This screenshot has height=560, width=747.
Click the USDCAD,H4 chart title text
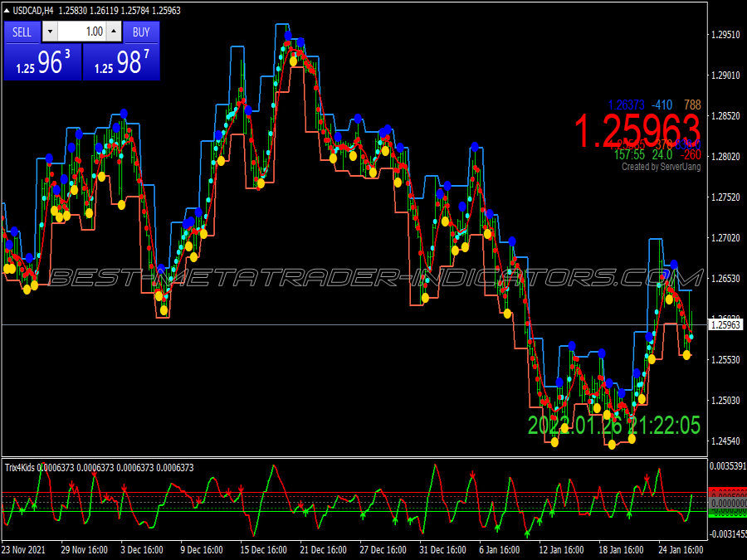33,11
